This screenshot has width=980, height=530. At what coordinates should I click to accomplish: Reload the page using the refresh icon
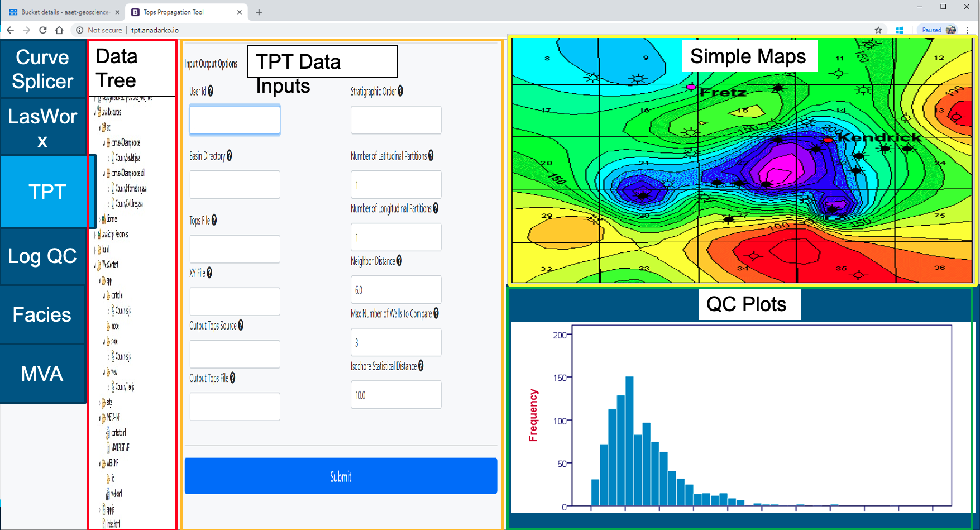43,30
